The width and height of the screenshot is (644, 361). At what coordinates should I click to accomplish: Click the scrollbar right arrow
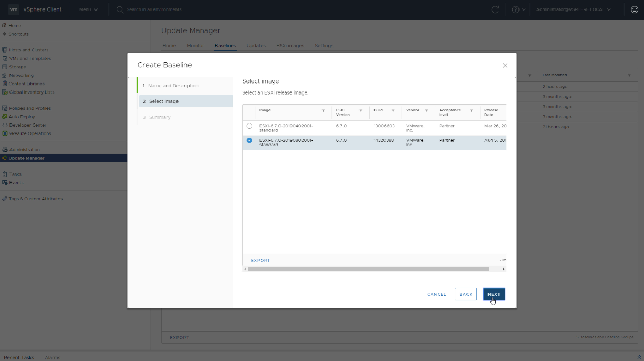(x=504, y=269)
